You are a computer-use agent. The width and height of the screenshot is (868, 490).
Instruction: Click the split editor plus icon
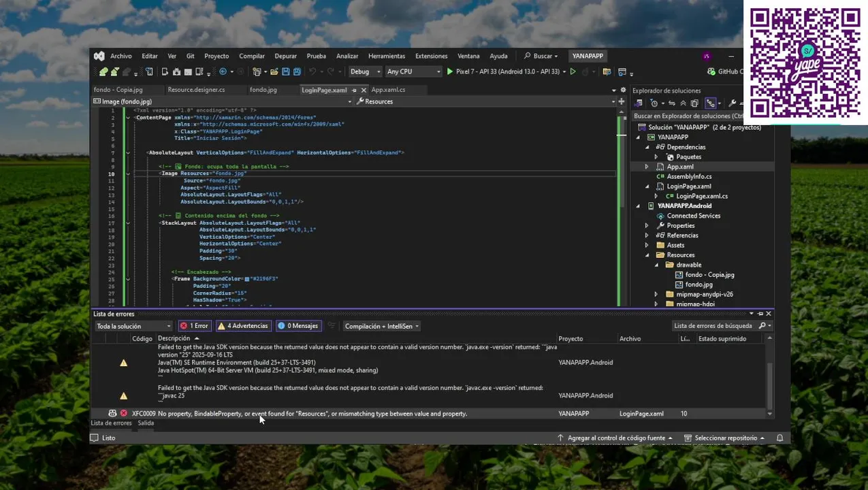point(621,101)
